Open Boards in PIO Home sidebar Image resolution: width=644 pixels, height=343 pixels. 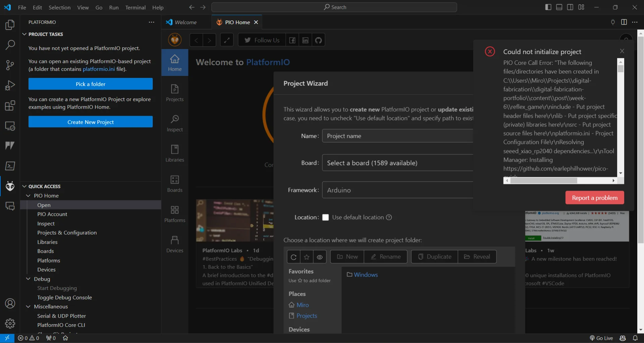tap(175, 184)
